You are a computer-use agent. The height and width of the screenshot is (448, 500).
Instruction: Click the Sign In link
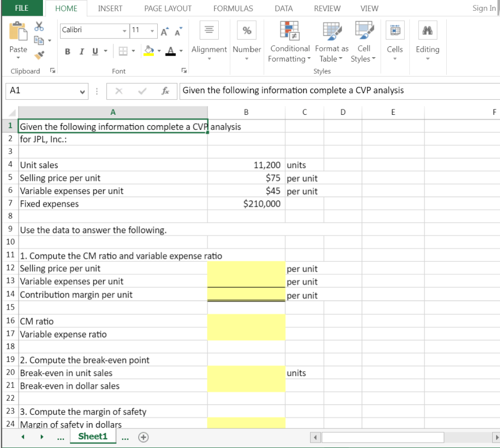point(484,8)
